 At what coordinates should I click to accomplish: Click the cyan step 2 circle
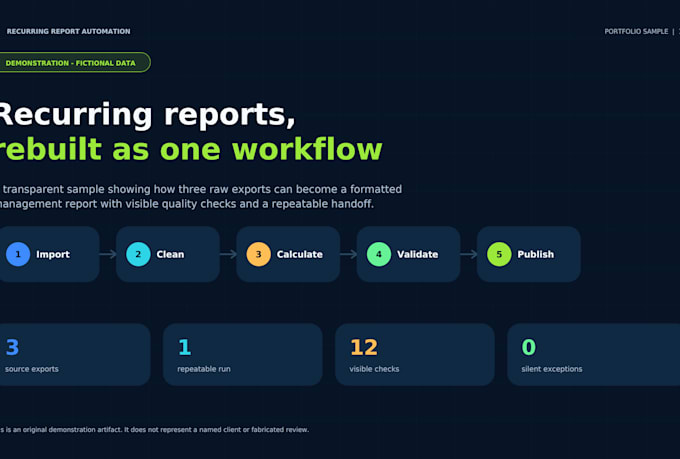(x=138, y=254)
